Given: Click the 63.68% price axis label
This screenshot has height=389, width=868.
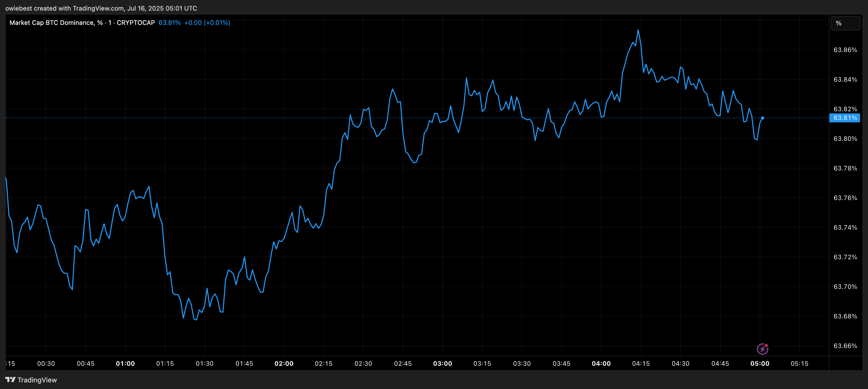Looking at the screenshot, I should pos(845,316).
